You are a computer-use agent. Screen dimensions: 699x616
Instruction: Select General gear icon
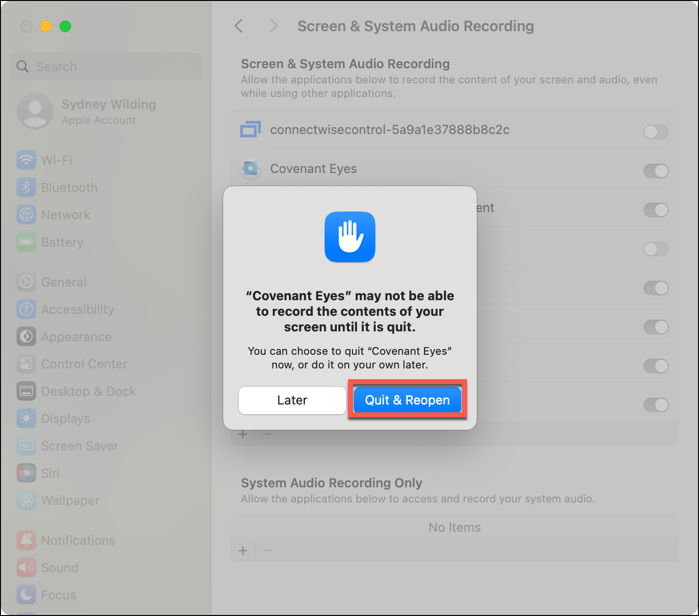(x=26, y=282)
